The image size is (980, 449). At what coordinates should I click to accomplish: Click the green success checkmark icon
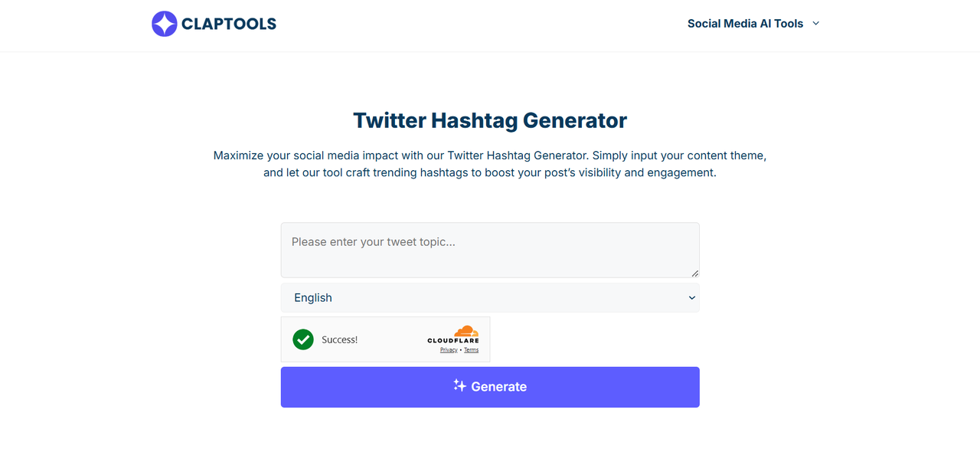coord(303,339)
